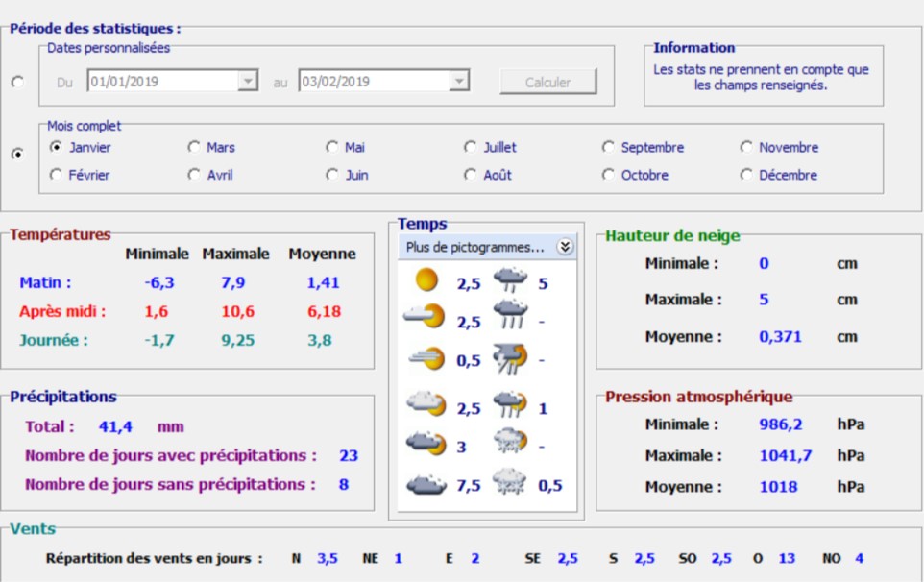Image resolution: width=924 pixels, height=582 pixels.
Task: Click the heavy rain cloud pictogram
Action: [510, 315]
